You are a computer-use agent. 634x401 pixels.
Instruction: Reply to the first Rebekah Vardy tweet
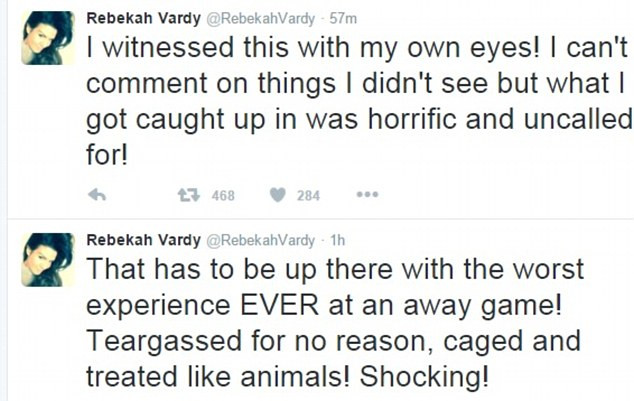pyautogui.click(x=97, y=196)
